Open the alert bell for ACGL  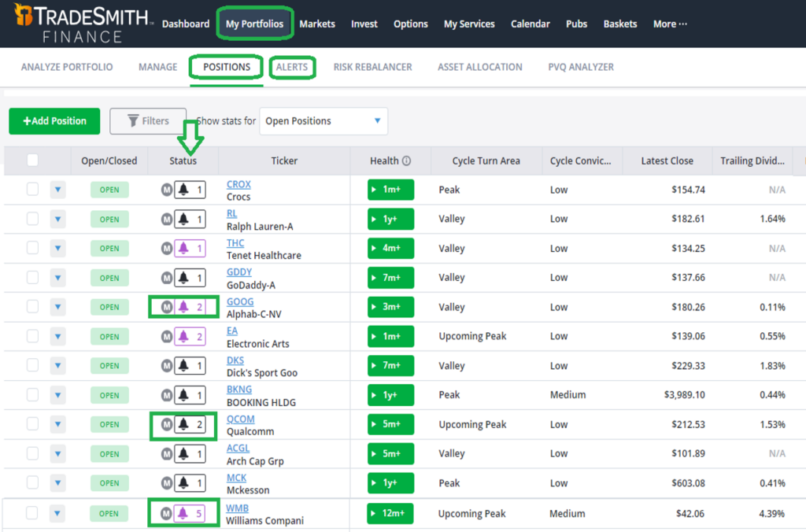coord(190,453)
